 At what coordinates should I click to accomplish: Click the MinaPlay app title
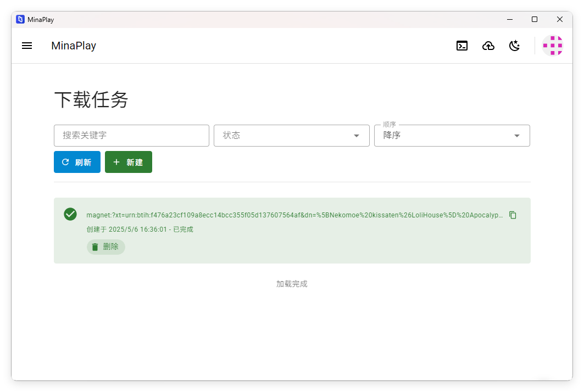click(74, 46)
